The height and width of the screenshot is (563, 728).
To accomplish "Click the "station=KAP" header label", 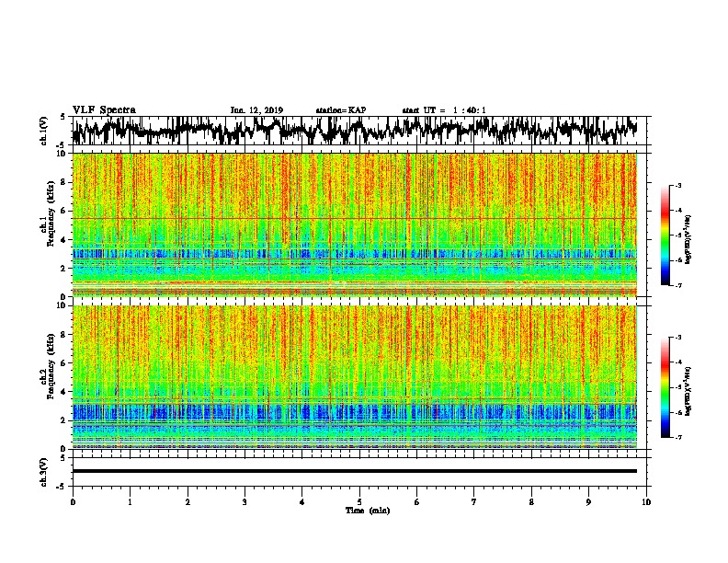I will (x=341, y=110).
